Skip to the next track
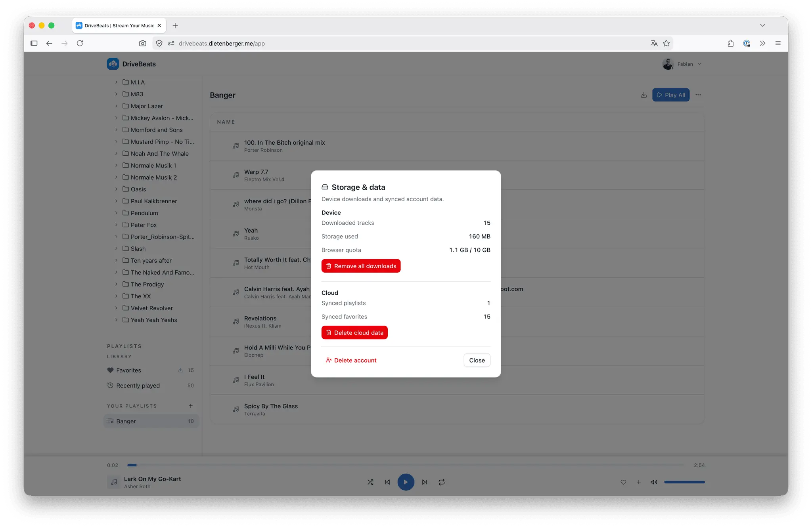The width and height of the screenshot is (812, 527). (425, 482)
